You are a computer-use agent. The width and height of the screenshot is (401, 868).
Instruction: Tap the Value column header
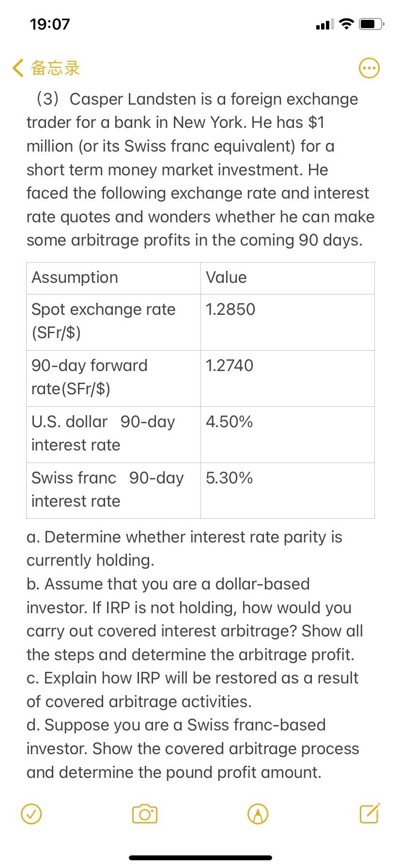(226, 277)
